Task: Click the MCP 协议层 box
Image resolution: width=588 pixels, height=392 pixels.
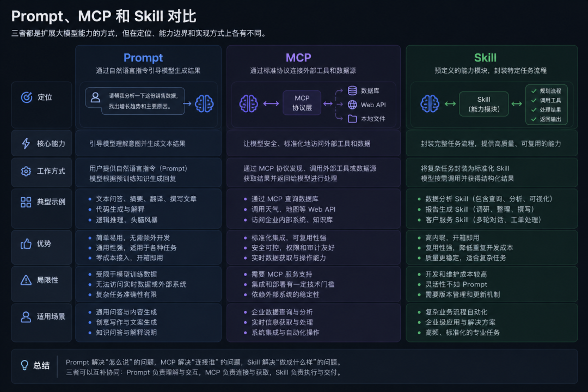Action: pos(302,103)
